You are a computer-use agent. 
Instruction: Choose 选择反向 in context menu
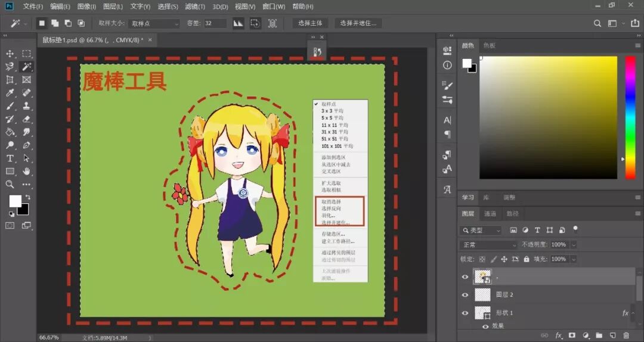tap(331, 209)
